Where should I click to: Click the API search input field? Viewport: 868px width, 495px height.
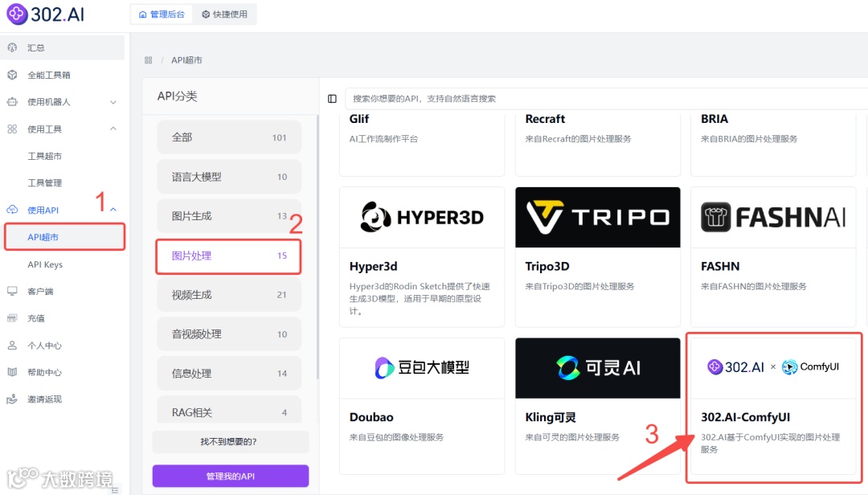(x=606, y=99)
